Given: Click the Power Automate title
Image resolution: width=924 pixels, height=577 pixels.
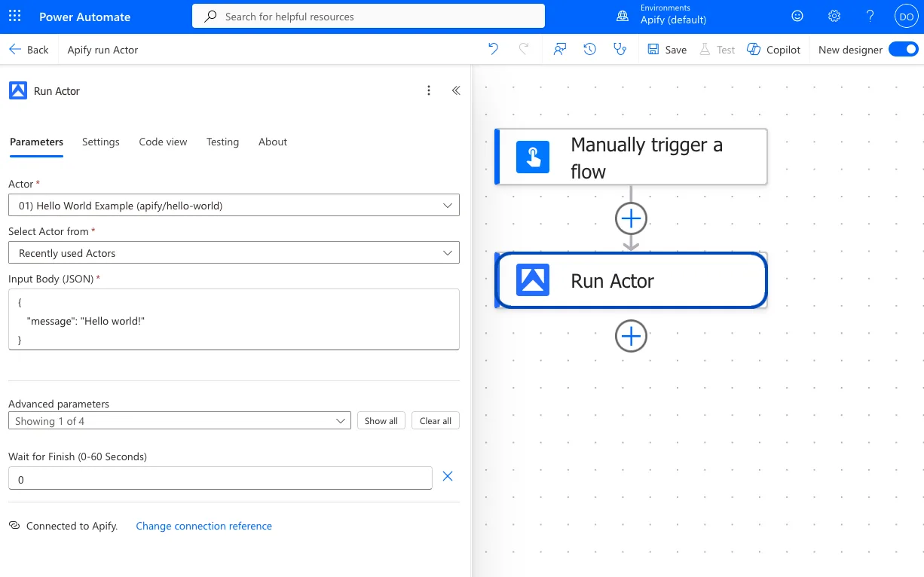Looking at the screenshot, I should coord(84,17).
